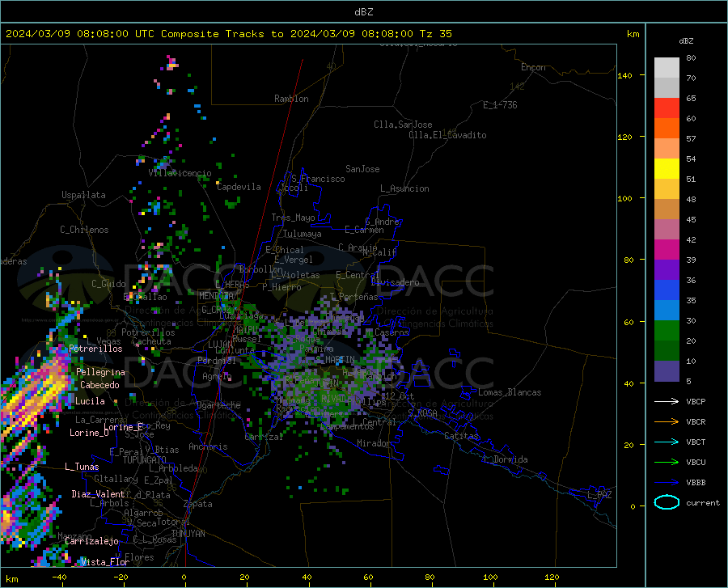Click the Catitas label
This screenshot has height=588, width=728.
[x=462, y=436]
